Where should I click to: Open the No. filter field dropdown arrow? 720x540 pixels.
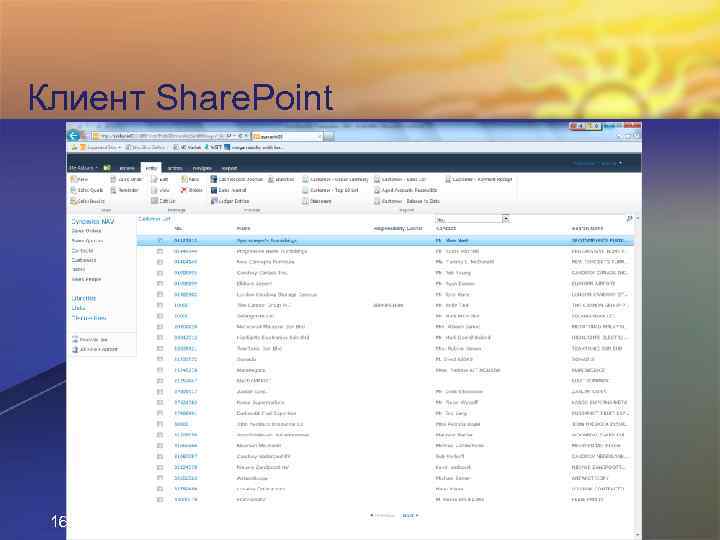pyautogui.click(x=506, y=219)
